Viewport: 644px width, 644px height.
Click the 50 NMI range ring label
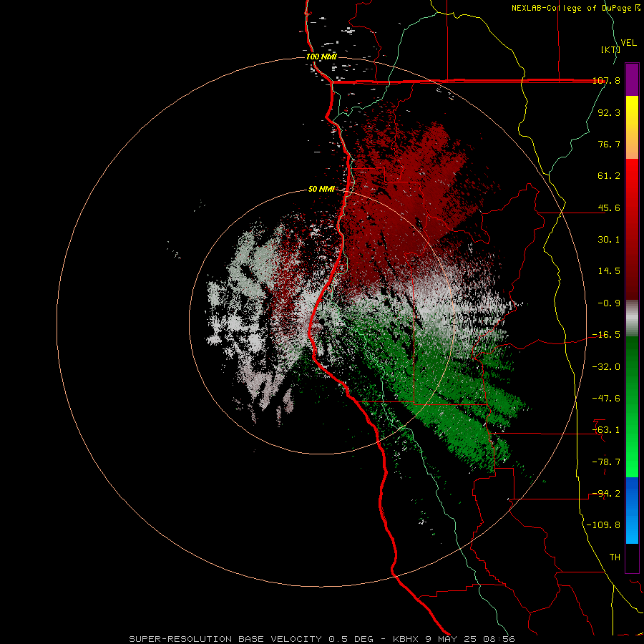(x=321, y=190)
